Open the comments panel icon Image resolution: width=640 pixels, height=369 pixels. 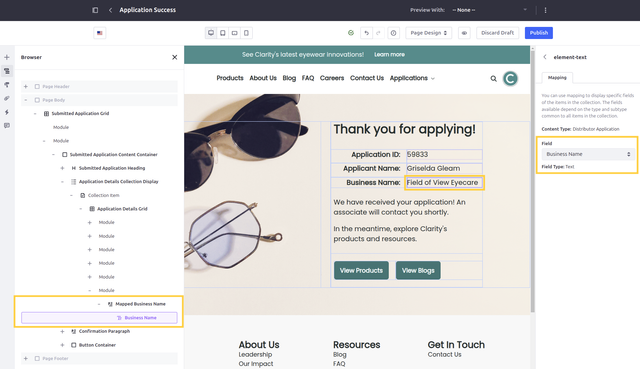tap(7, 126)
